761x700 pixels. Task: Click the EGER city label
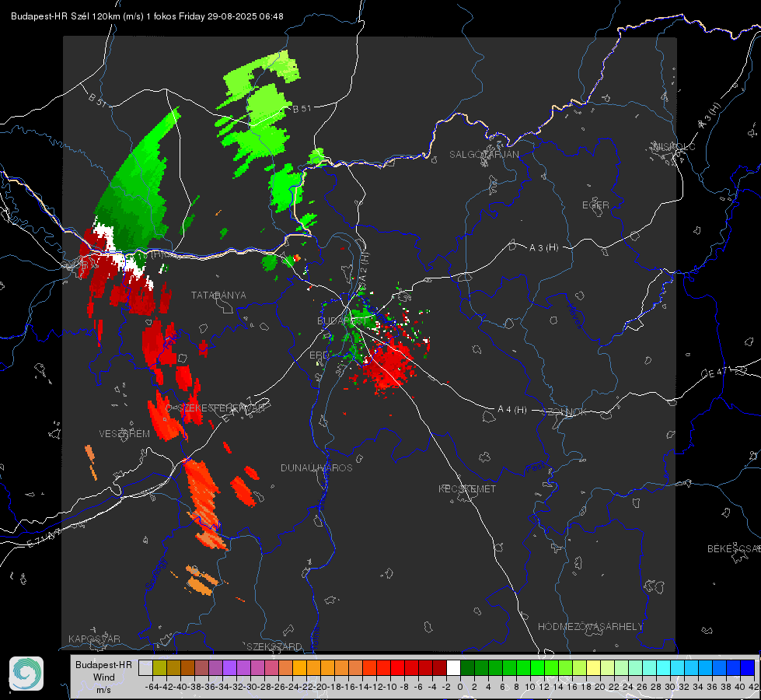click(x=595, y=205)
